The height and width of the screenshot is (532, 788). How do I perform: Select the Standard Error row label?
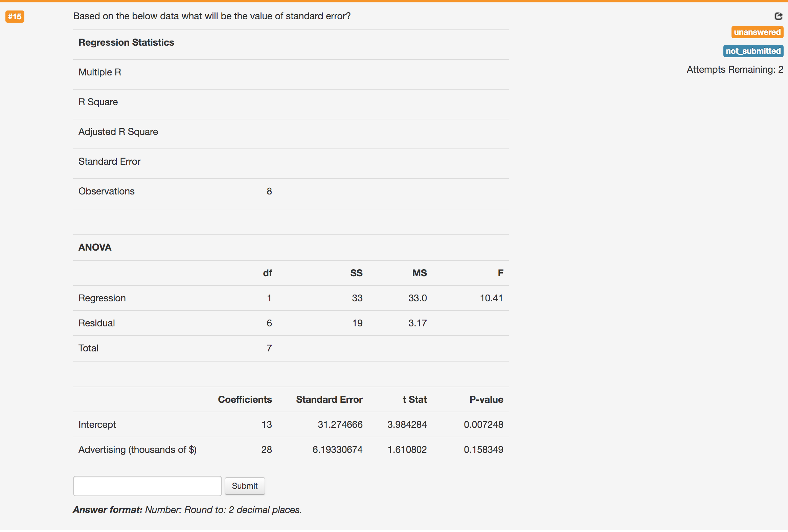(109, 161)
